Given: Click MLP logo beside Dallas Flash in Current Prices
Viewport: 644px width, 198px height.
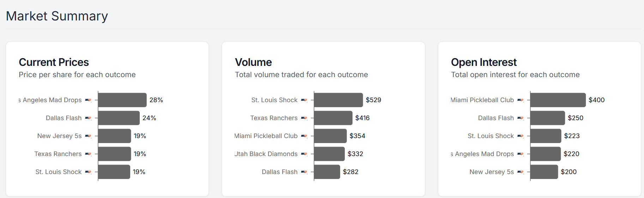Looking at the screenshot, I should (x=88, y=118).
